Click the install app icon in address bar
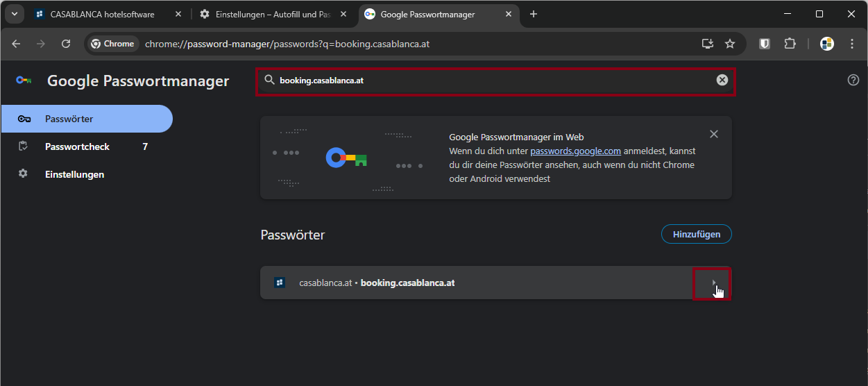This screenshot has width=868, height=386. click(707, 44)
